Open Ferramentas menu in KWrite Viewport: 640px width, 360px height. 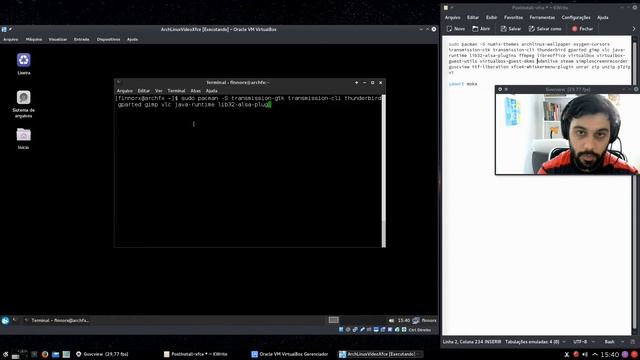(x=542, y=18)
